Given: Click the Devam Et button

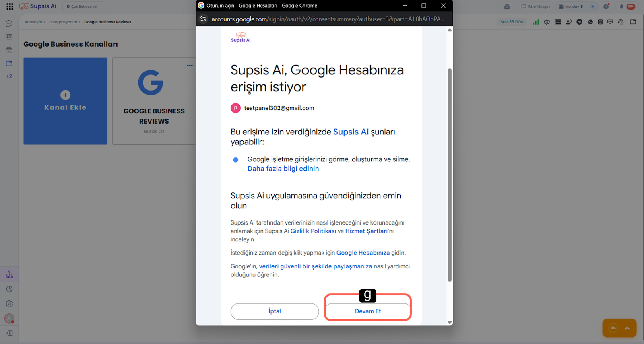Looking at the screenshot, I should (367, 311).
